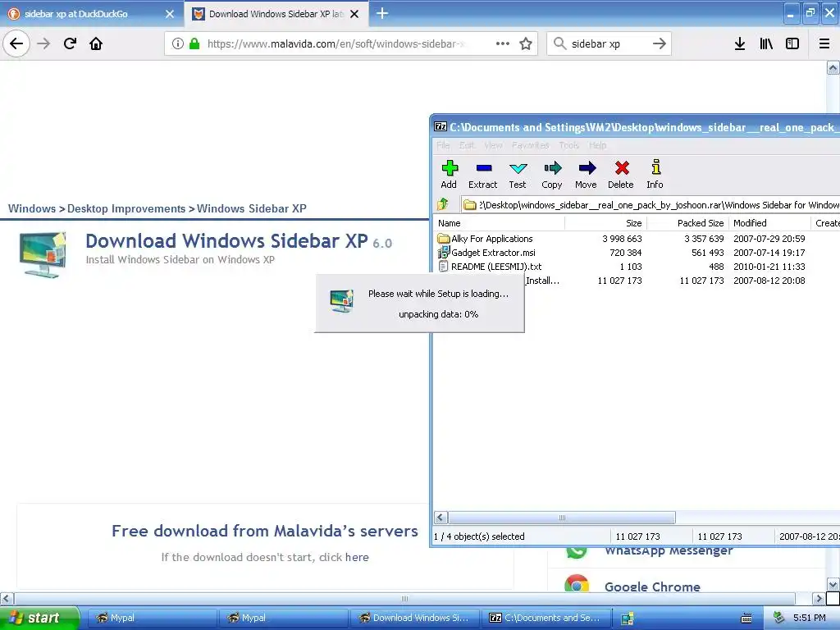Click the Windows breadcrumb link

tap(32, 208)
